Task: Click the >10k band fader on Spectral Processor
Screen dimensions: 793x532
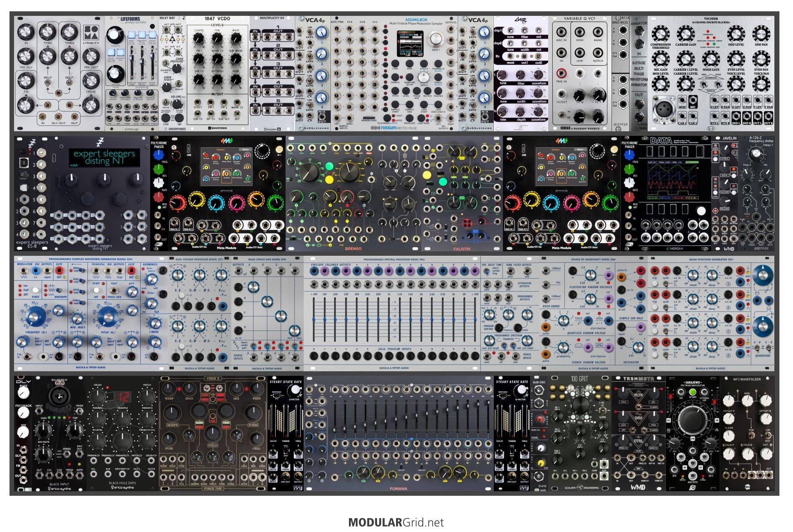Action: [x=474, y=321]
